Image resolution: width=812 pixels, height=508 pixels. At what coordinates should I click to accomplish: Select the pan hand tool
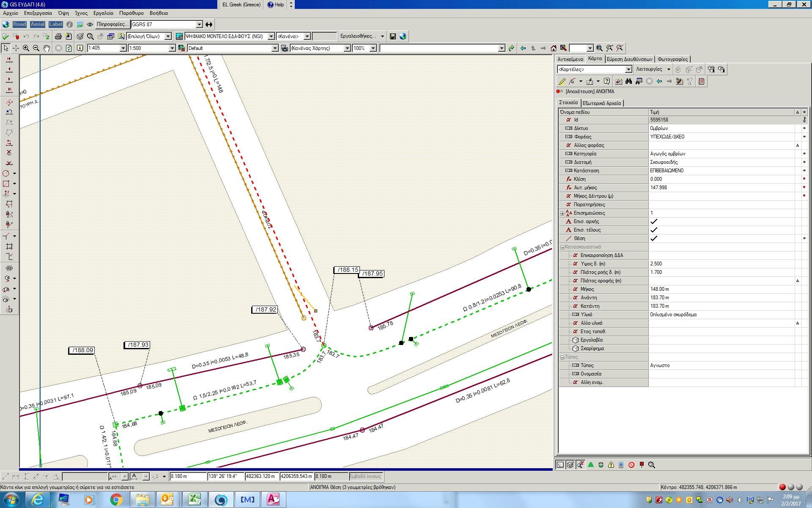47,48
